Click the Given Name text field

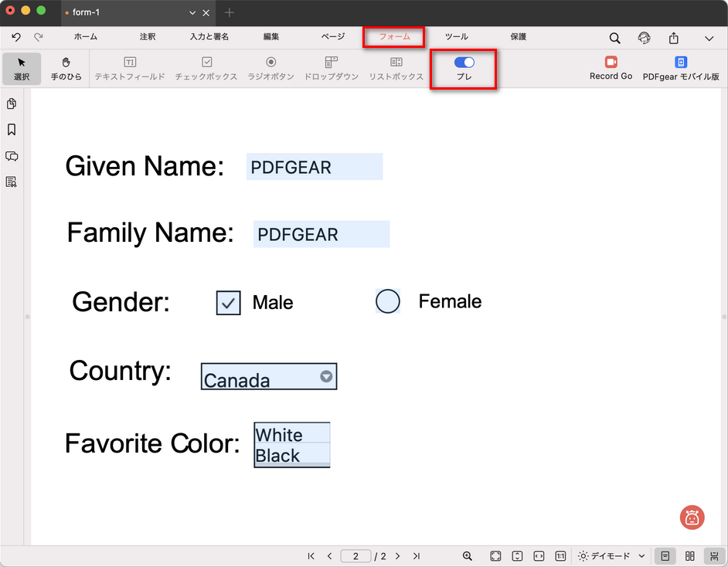(315, 167)
